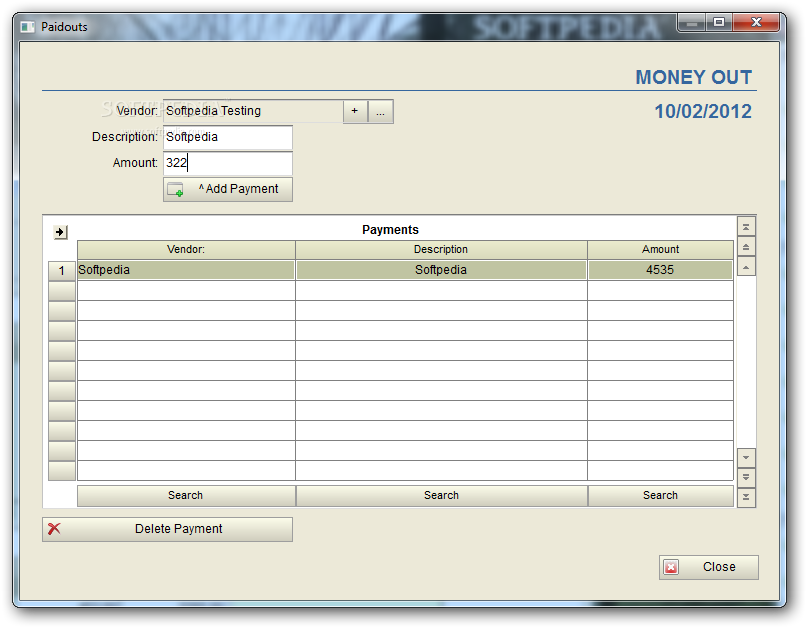The height and width of the screenshot is (628, 807).
Task: Close Paidouts window with title bar X
Action: [756, 22]
